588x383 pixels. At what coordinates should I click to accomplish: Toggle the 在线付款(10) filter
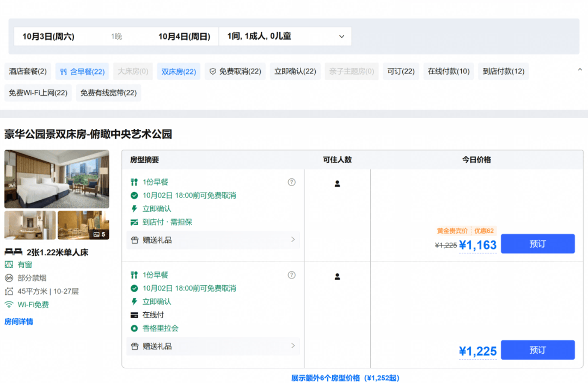point(449,71)
